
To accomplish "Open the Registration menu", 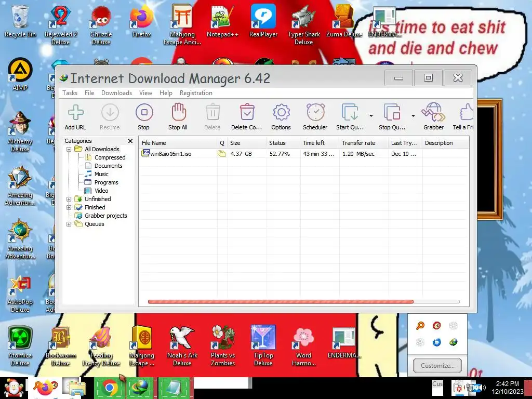I will (x=196, y=93).
